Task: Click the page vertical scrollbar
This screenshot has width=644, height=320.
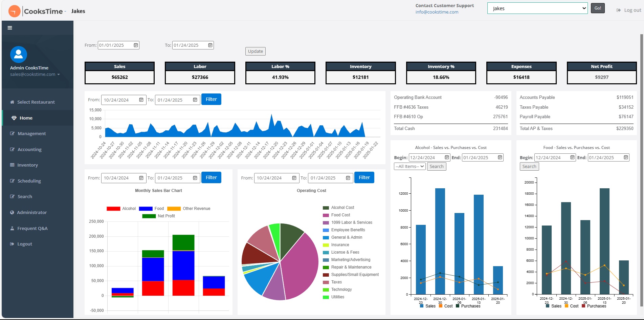Action: 642,169
